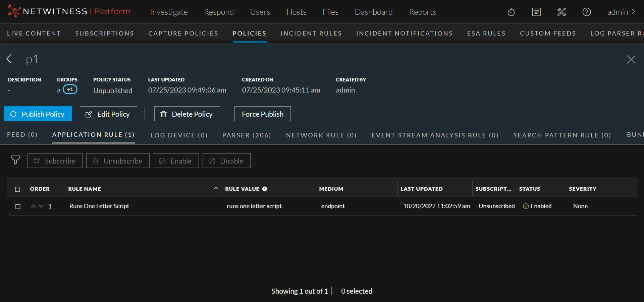
Task: Click the Rule Value info icon
Action: click(265, 189)
